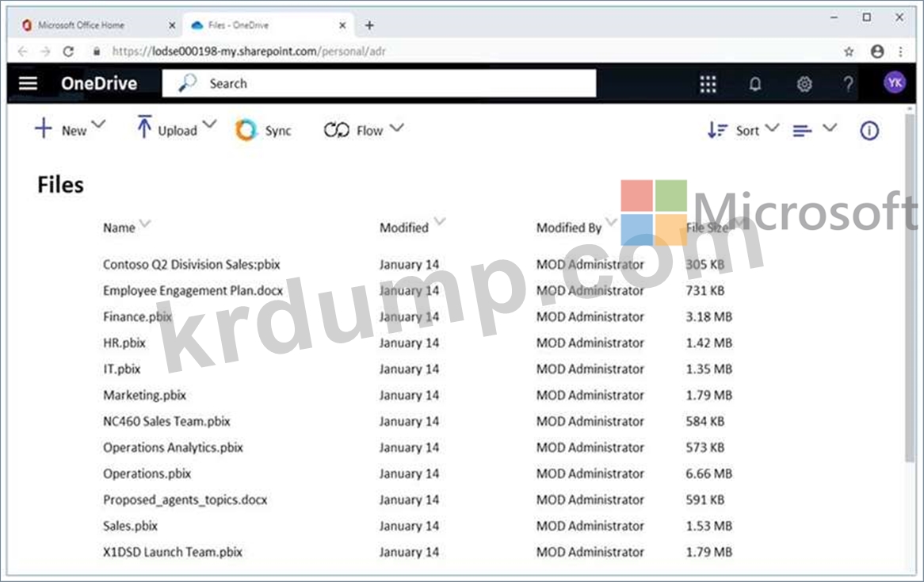Click the New plus icon

tap(43, 128)
